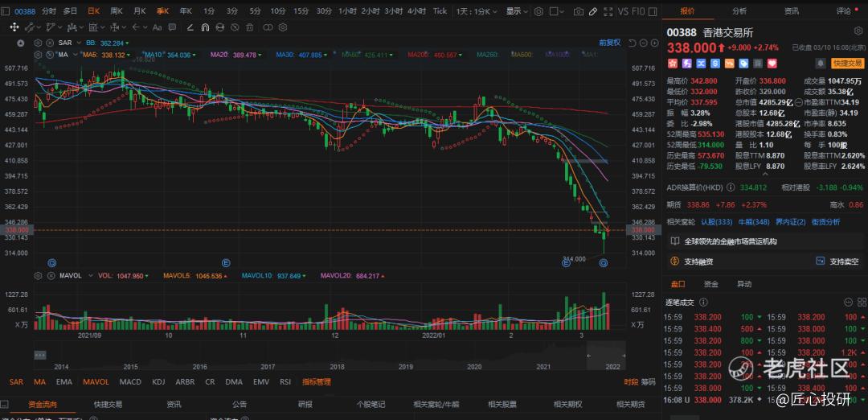Enter fullscreen chart mode
Screen dimensions: 868x420
coord(608,11)
